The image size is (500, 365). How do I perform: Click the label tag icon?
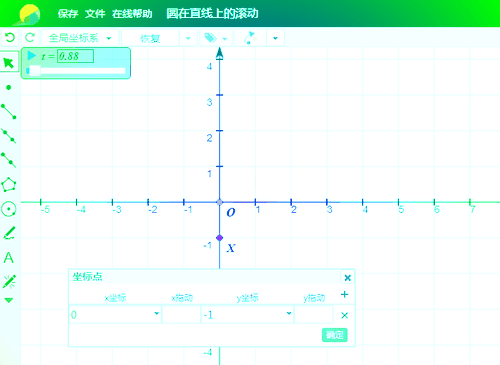(210, 38)
